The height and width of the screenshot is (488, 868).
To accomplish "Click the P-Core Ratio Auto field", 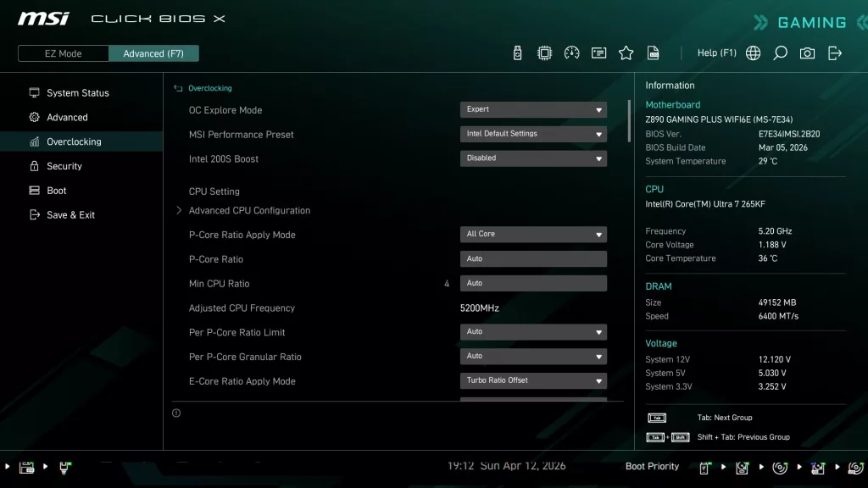I will 533,259.
